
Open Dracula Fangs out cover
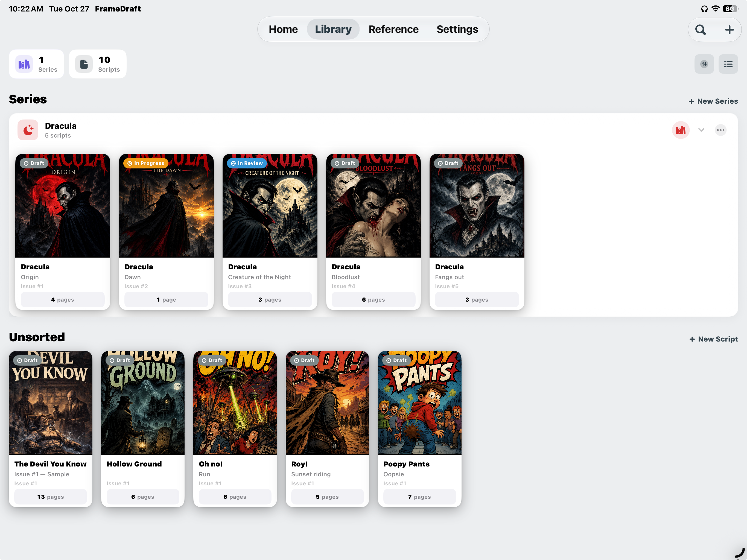coord(477,206)
